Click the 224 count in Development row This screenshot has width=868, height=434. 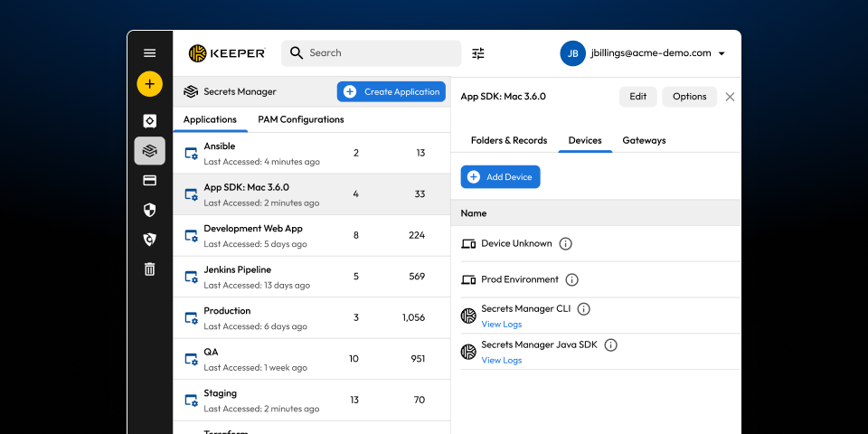[x=417, y=235]
